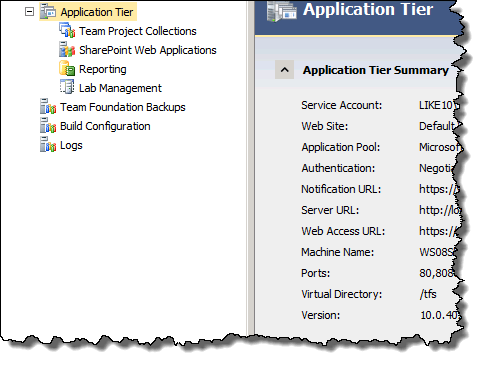Screen dimensions: 483x365
Task: Click the Notification URL label
Action: tap(341, 189)
